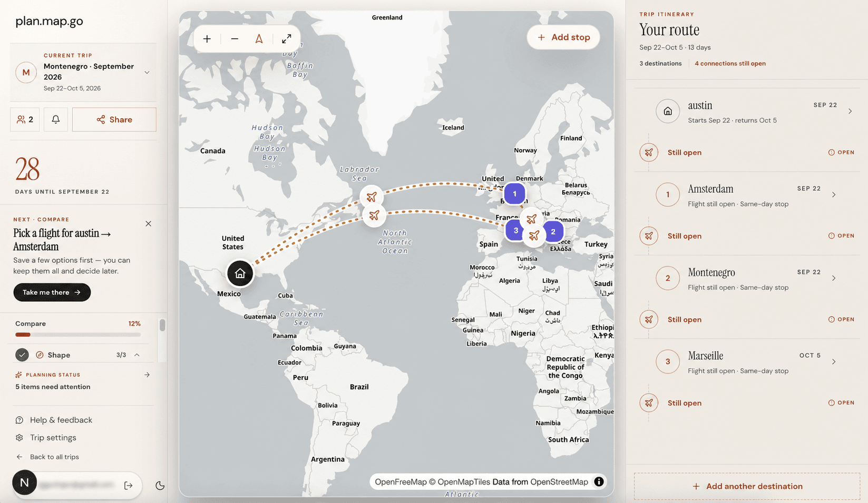Click the plan.map.go logo
868x503 pixels.
pyautogui.click(x=49, y=21)
